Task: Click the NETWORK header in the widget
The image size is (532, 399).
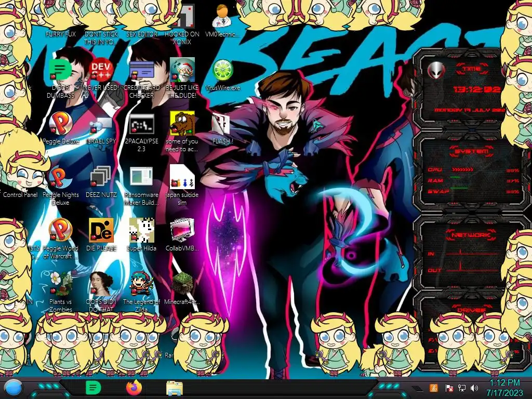Action: pyautogui.click(x=471, y=235)
